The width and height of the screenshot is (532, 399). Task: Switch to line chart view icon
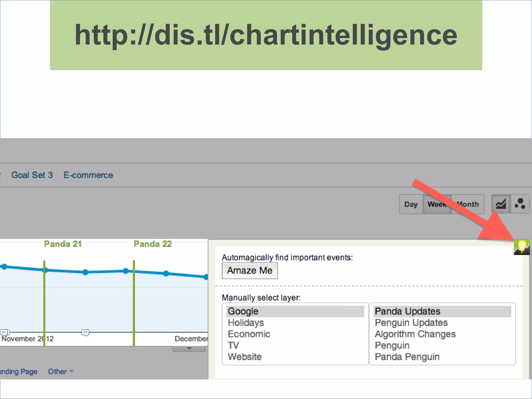[501, 204]
